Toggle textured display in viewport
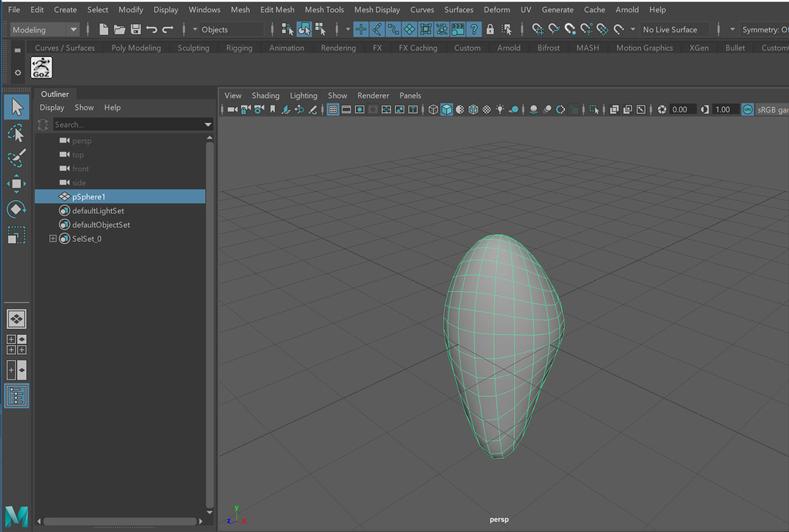This screenshot has width=789, height=532. tap(487, 109)
